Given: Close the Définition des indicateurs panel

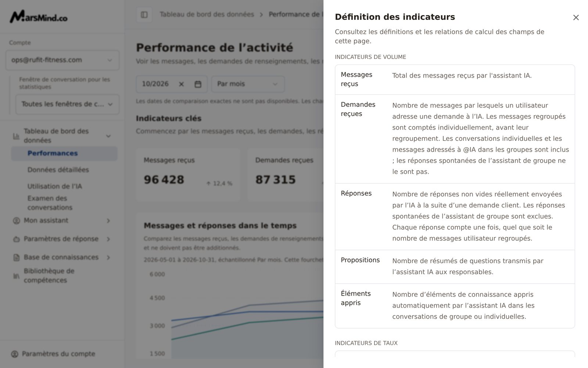Looking at the screenshot, I should [x=576, y=17].
